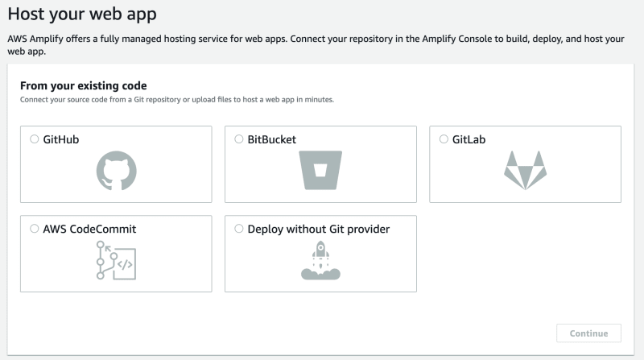The height and width of the screenshot is (360, 644).
Task: Click the GitLab fox logo
Action: tap(526, 170)
